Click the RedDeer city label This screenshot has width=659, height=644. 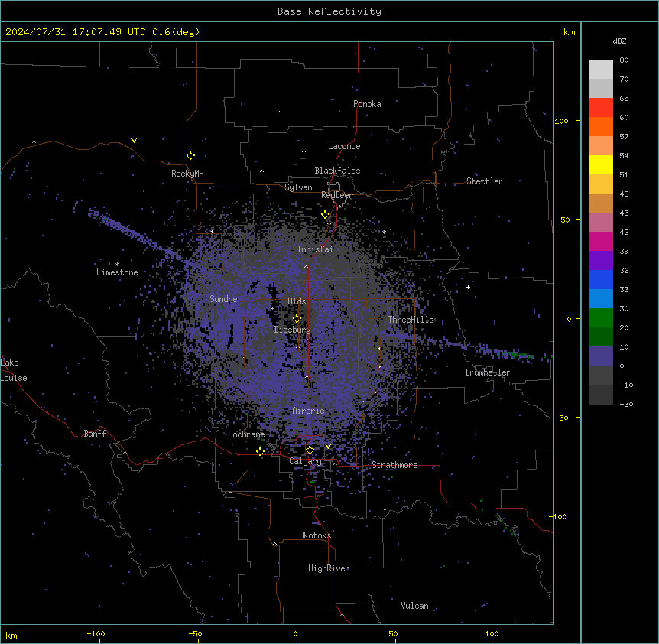coord(337,195)
